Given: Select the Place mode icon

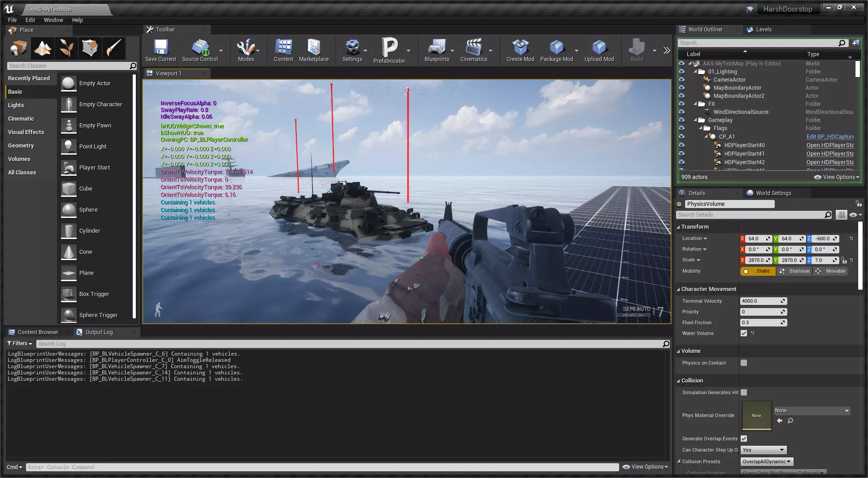Looking at the screenshot, I should (19, 48).
